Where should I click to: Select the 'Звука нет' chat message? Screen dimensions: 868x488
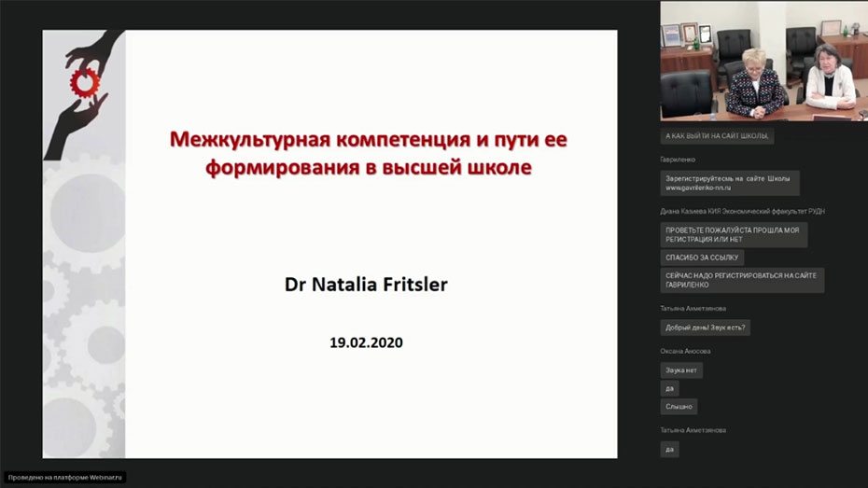point(680,370)
